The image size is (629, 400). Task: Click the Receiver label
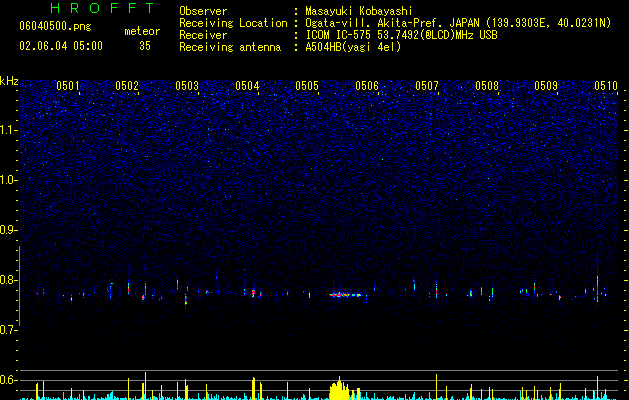tap(203, 35)
